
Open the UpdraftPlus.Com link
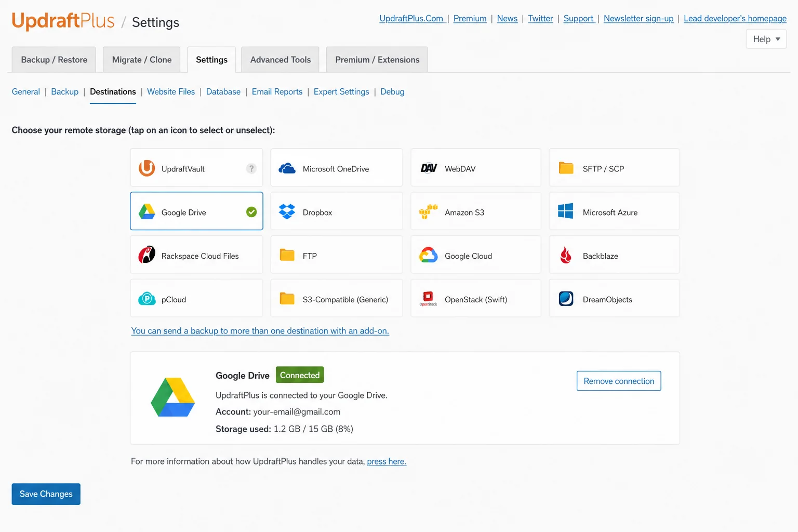tap(411, 19)
